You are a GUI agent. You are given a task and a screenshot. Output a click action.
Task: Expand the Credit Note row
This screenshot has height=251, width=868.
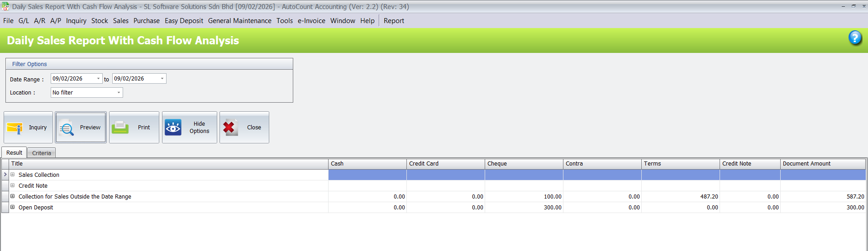[x=13, y=185]
